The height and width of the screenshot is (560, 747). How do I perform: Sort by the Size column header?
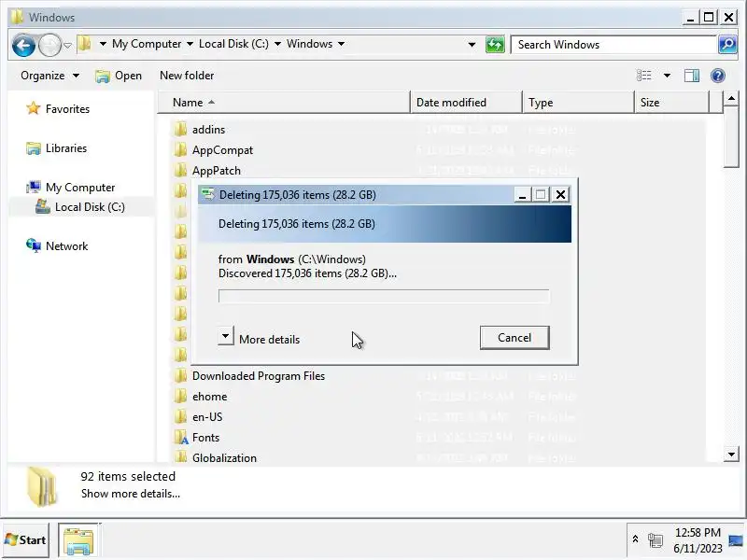(x=671, y=103)
